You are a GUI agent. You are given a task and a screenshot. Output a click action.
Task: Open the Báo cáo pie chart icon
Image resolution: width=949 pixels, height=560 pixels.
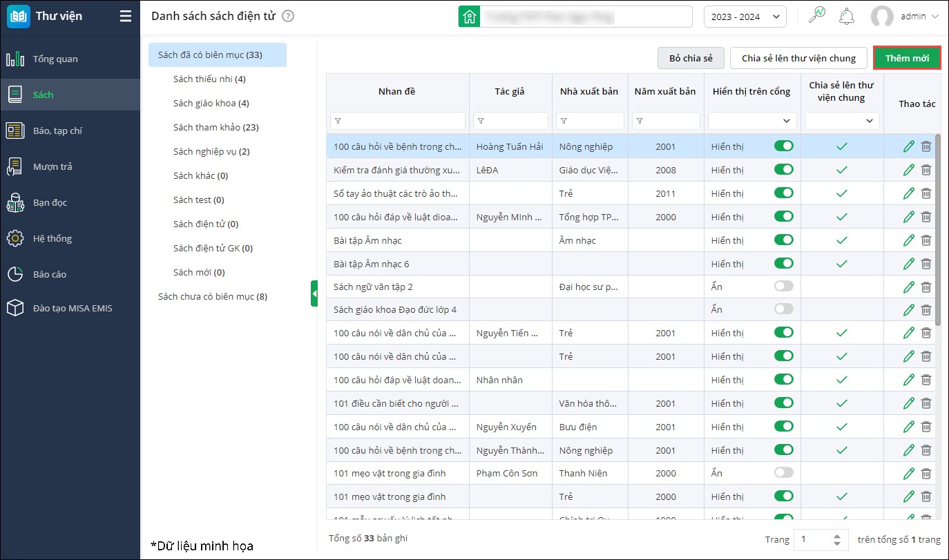pyautogui.click(x=15, y=274)
